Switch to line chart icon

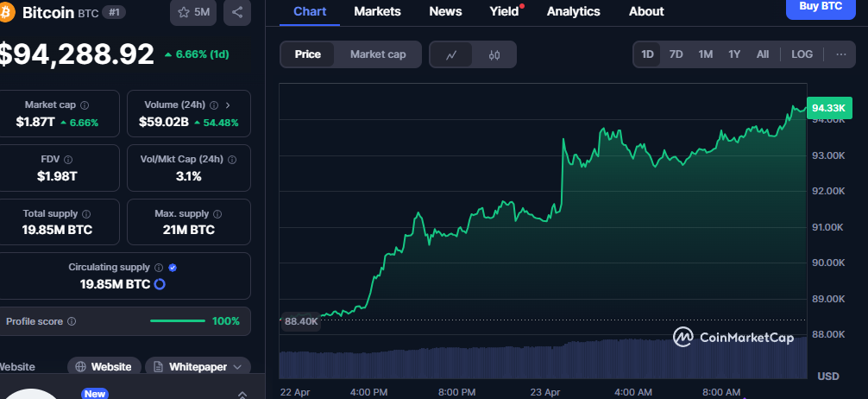451,54
